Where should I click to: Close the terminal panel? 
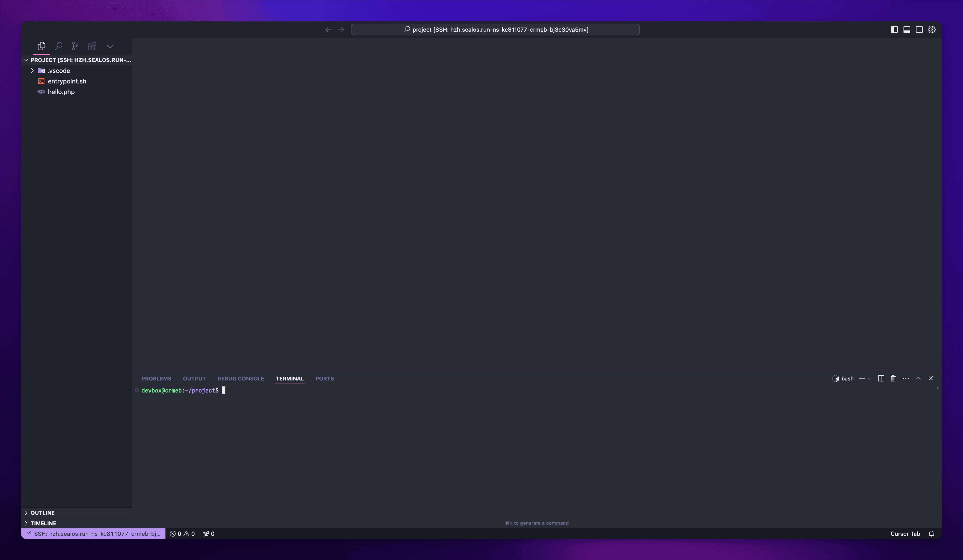point(931,379)
